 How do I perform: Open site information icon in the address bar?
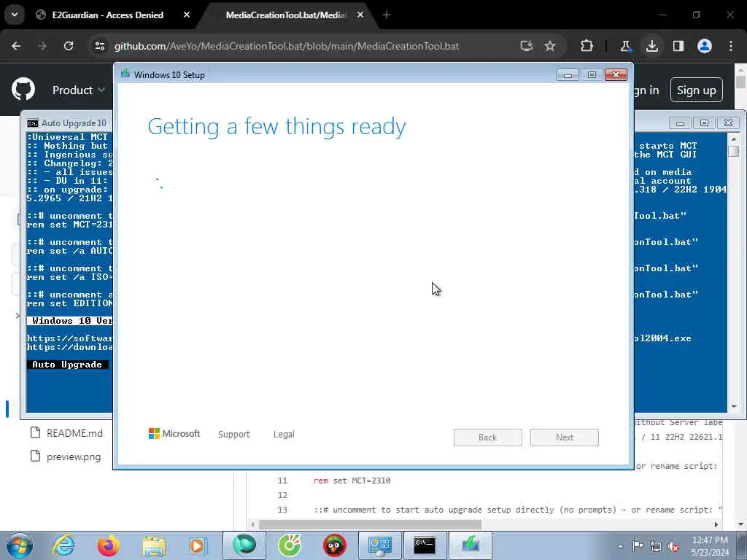click(x=99, y=46)
